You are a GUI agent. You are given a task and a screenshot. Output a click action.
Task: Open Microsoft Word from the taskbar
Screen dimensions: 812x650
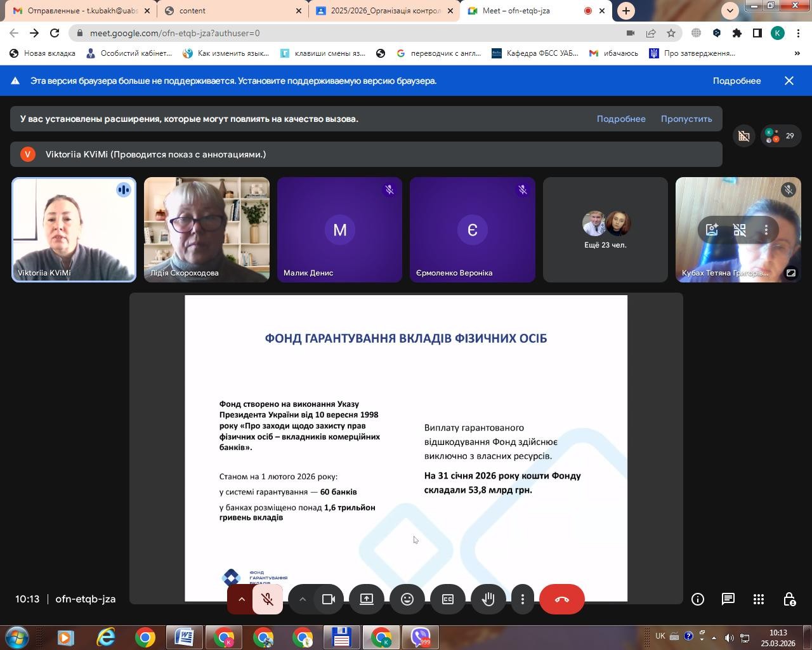tap(185, 637)
